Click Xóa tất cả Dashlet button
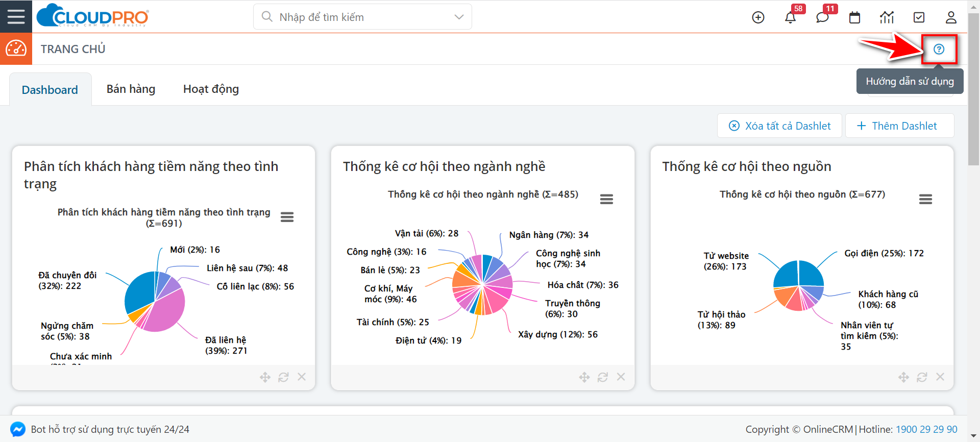Viewport: 980px width, 442px height. [x=779, y=126]
